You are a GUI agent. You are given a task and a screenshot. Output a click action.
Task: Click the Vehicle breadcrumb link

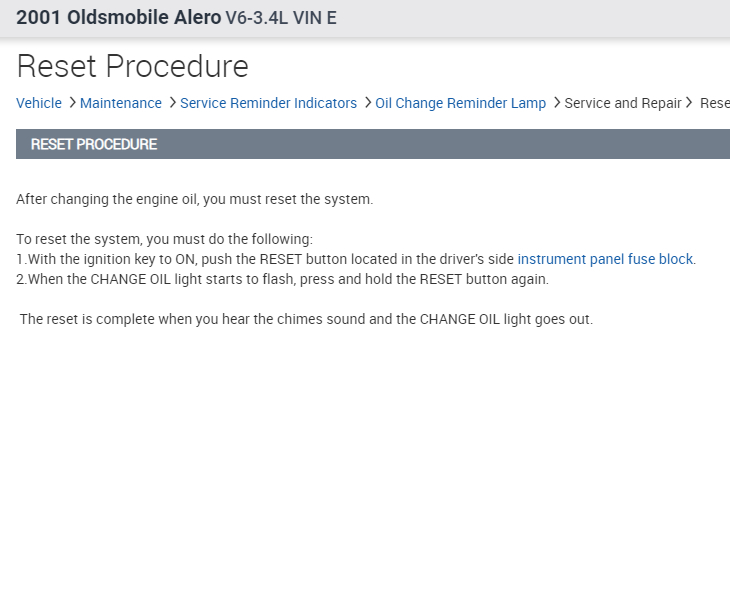tap(39, 103)
